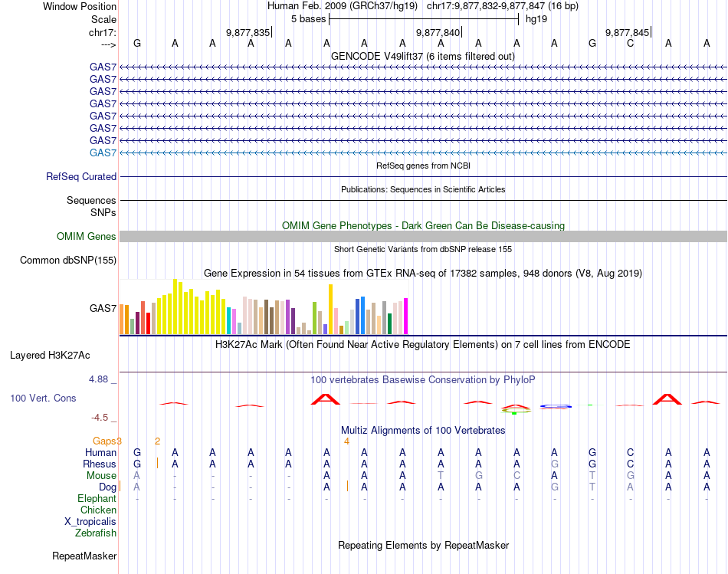Click the "100 Vert. Cons" track label
This screenshot has height=574, width=728.
pos(43,398)
